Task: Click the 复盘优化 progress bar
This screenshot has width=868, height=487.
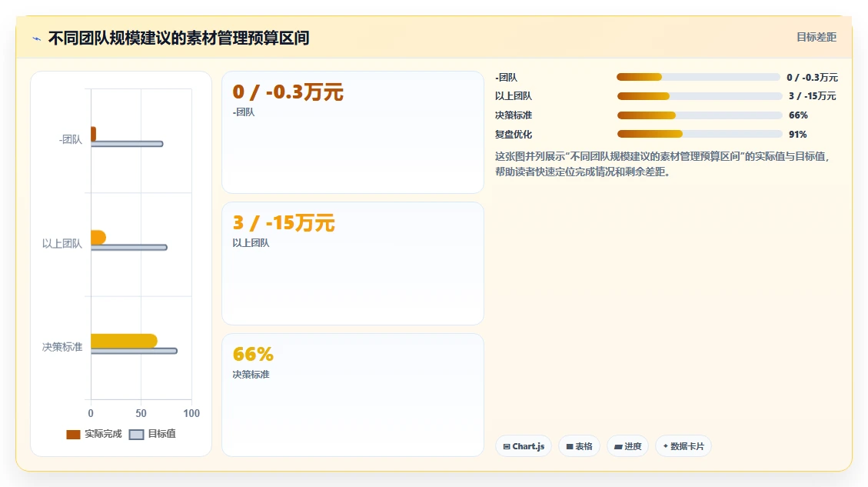Action: 699,134
